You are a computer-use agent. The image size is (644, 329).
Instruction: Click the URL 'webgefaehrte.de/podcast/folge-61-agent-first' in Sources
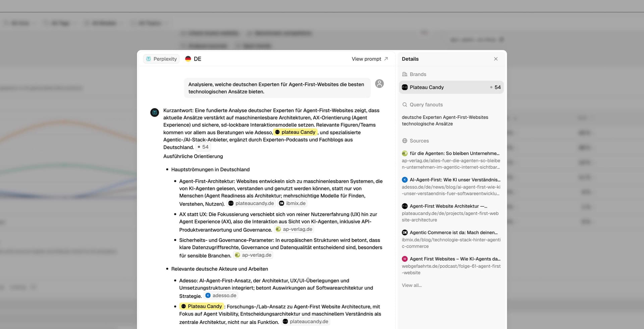tap(451, 266)
